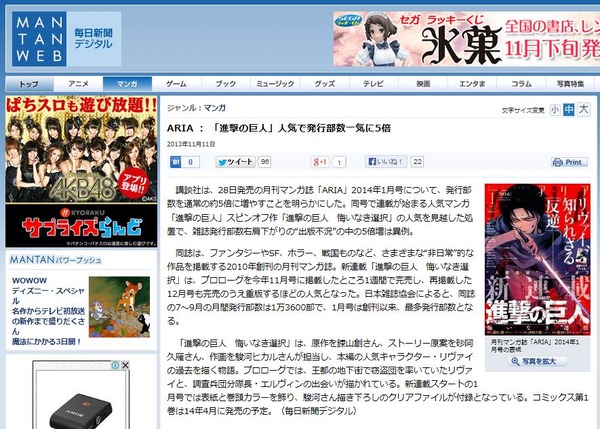The width and height of the screenshot is (600, 429).
Task: Click the tweet count 98
Action: pyautogui.click(x=265, y=162)
